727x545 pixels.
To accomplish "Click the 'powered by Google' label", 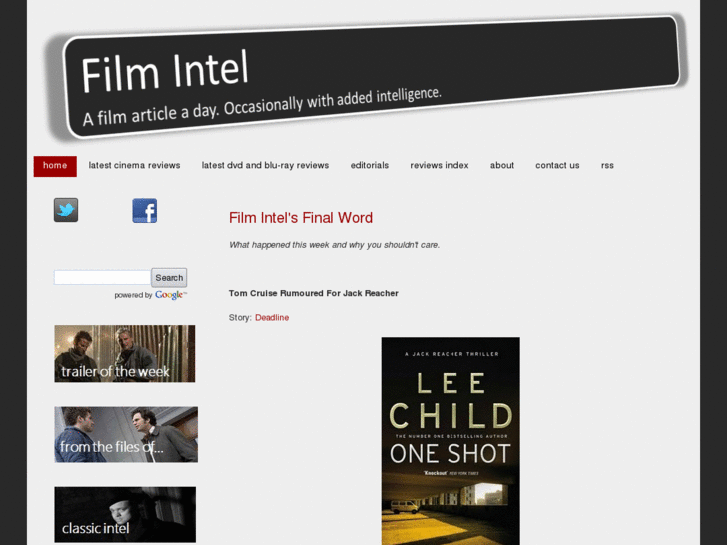I will click(151, 295).
